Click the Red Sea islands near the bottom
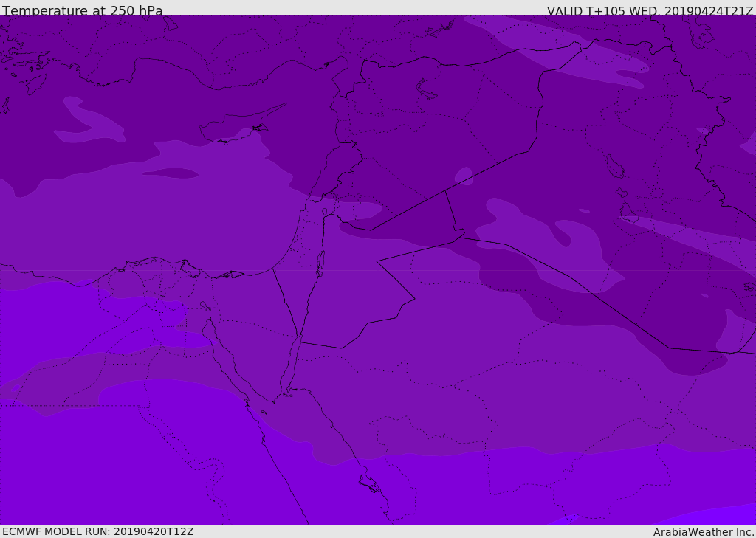The height and width of the screenshot is (538, 756). click(369, 483)
